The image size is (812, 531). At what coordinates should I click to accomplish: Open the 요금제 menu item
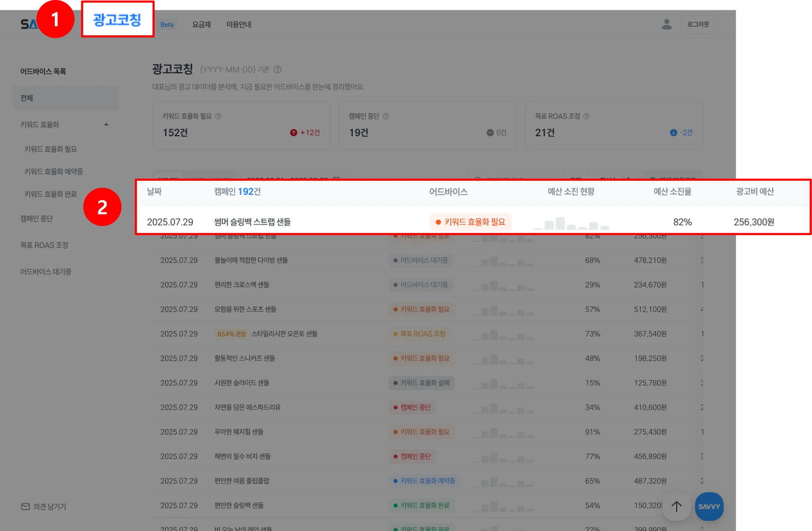coord(201,25)
